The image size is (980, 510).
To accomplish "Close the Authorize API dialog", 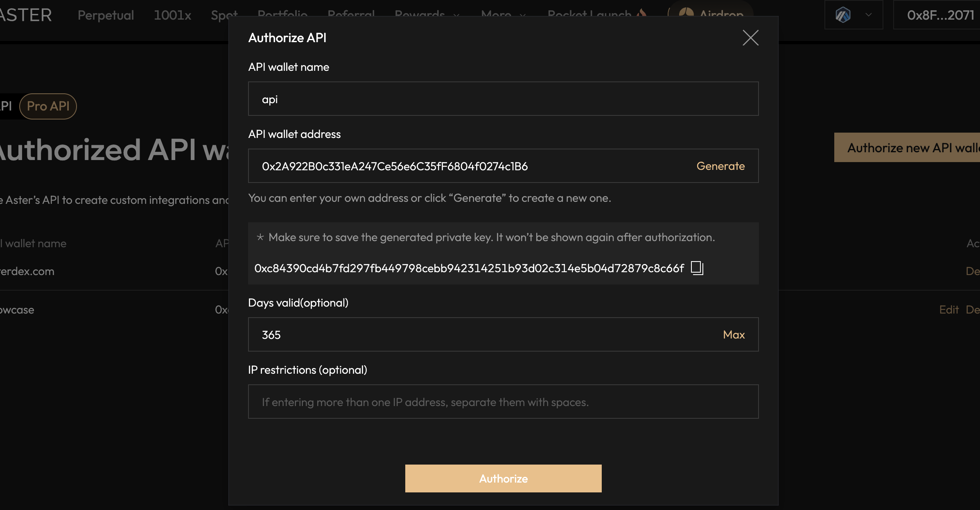I will coord(750,38).
